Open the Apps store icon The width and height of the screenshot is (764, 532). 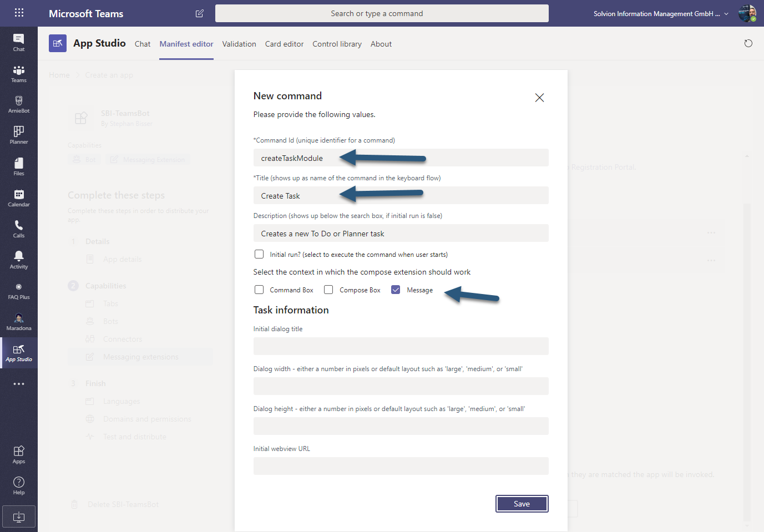pos(19,454)
